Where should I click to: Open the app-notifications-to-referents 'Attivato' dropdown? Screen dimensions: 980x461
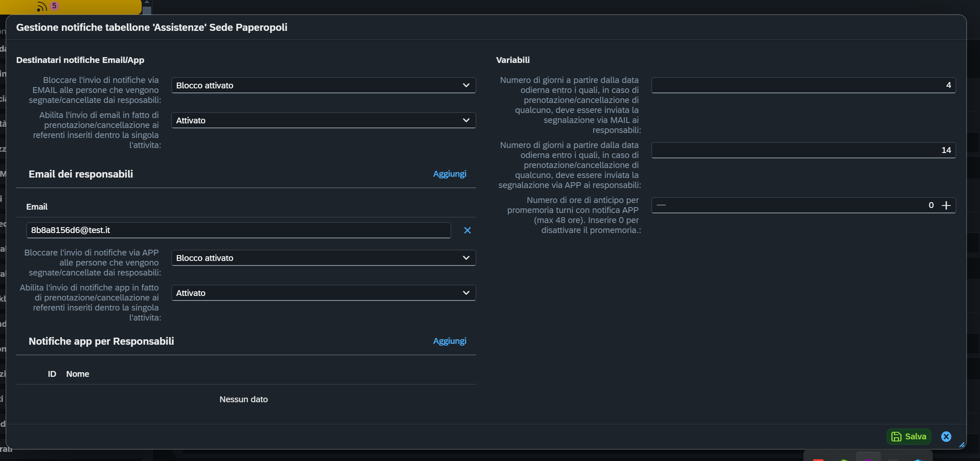(323, 293)
